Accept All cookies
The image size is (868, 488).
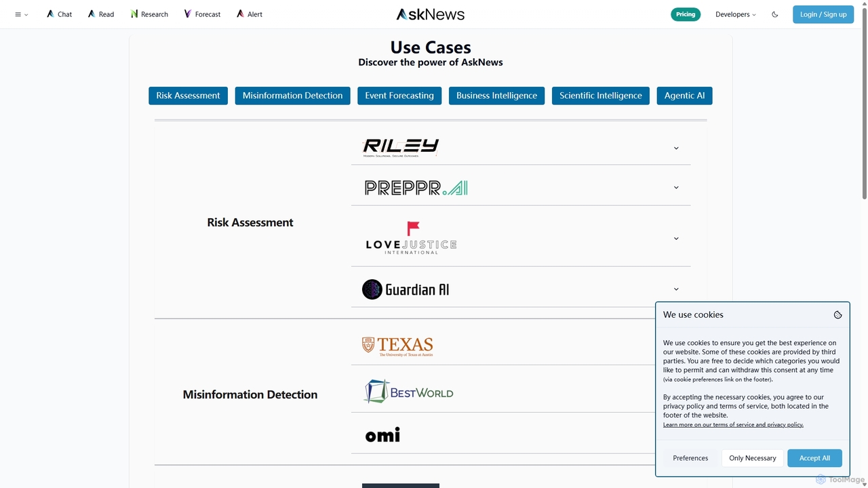(814, 458)
